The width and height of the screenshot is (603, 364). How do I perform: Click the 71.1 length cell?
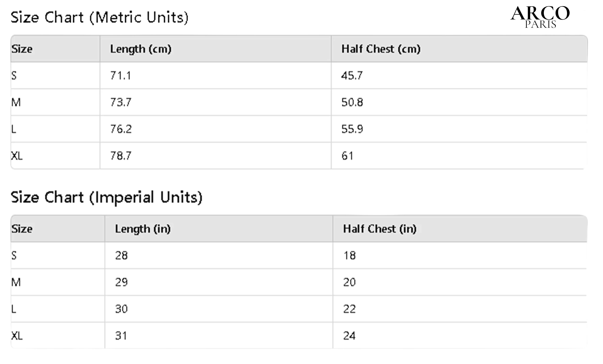(120, 76)
